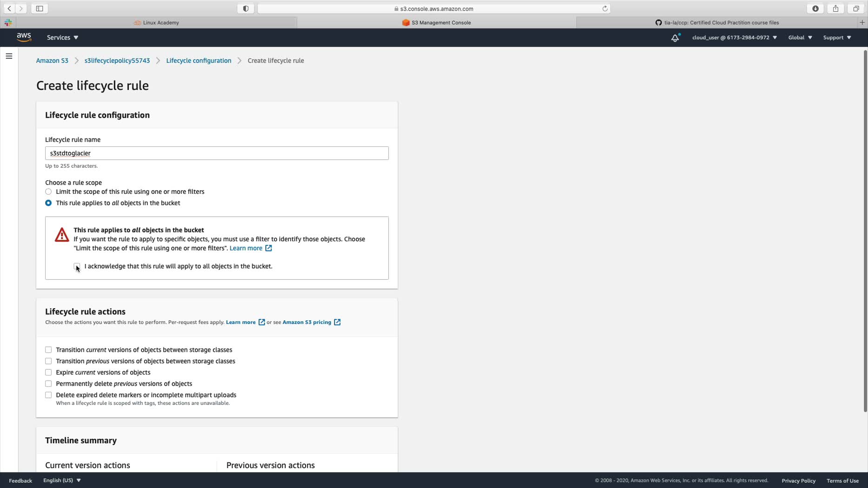Click the Safari address bar URL

click(434, 9)
